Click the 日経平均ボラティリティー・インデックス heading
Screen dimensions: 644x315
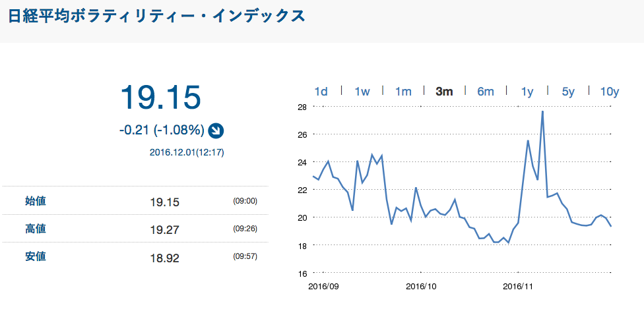click(x=157, y=16)
